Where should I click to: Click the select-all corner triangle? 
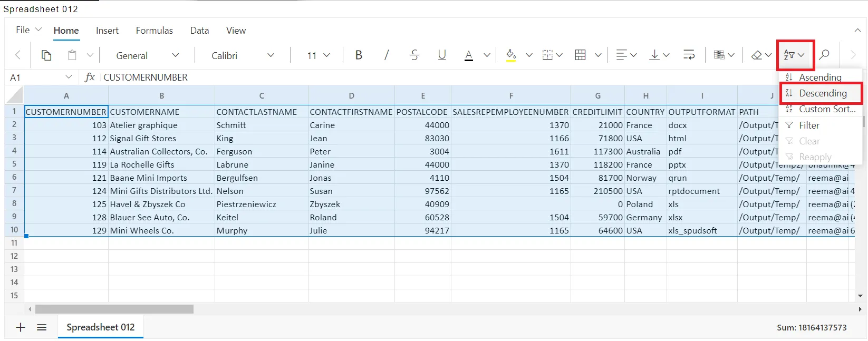pos(14,95)
